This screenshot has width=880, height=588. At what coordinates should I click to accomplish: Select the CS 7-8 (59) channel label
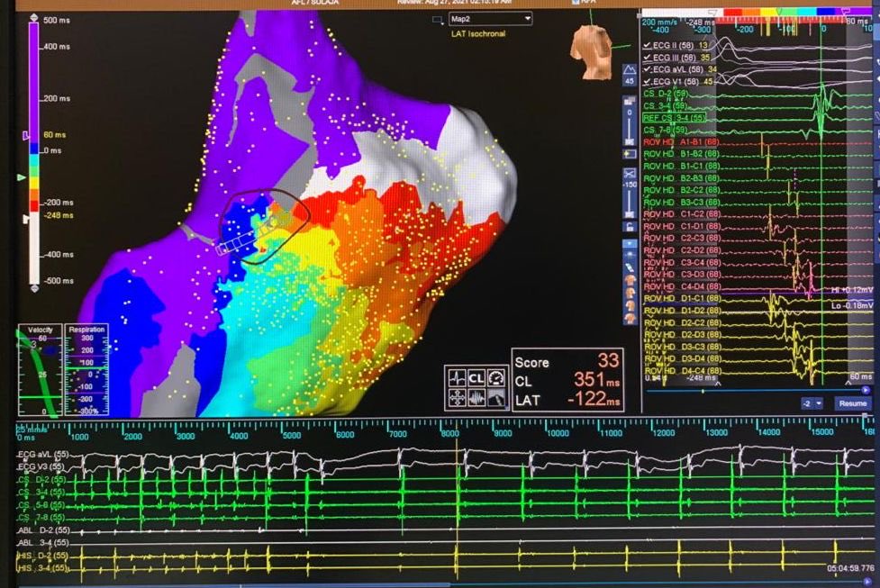tap(666, 131)
